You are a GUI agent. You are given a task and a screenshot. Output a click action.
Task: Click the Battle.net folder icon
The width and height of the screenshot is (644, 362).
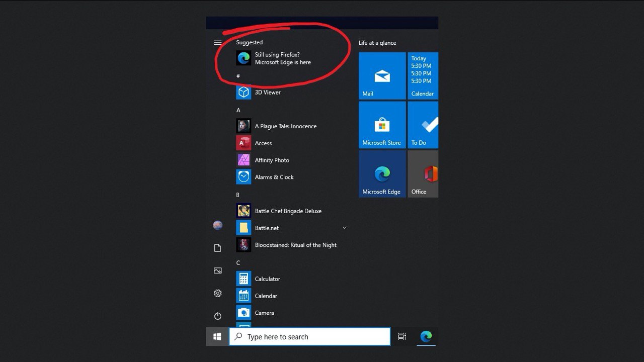[x=244, y=228]
